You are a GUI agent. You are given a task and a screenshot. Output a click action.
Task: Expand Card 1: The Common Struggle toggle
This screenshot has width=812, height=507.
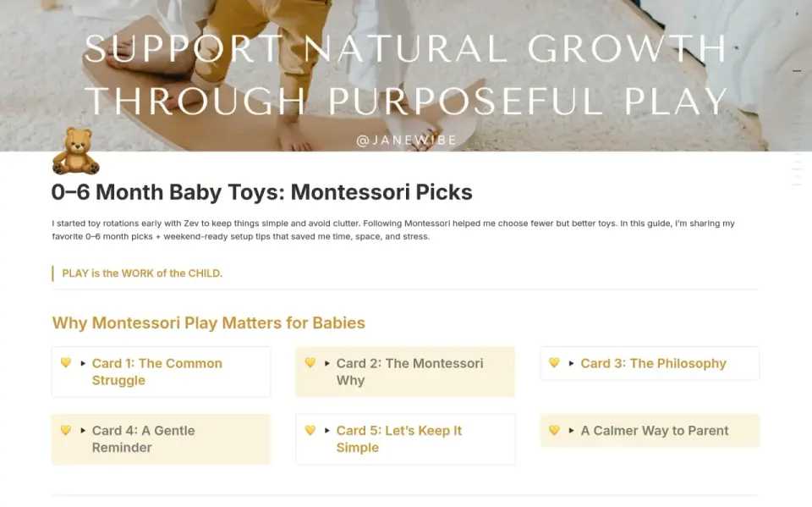(83, 363)
